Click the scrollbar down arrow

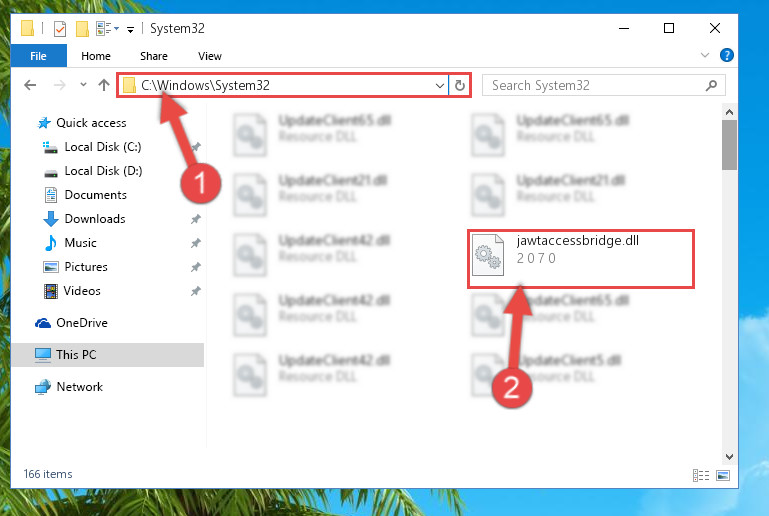point(729,457)
